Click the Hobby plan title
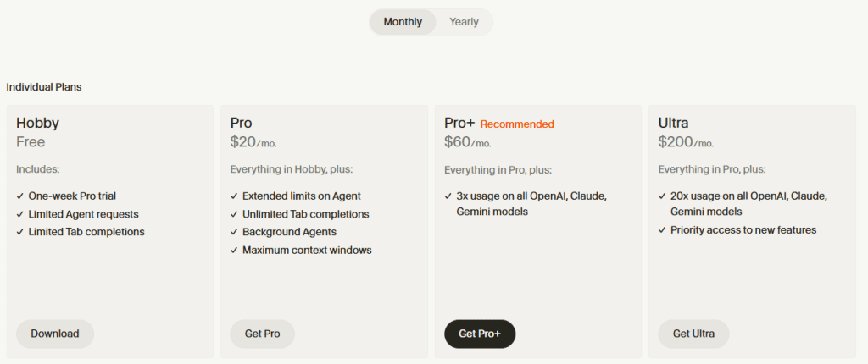 [x=37, y=123]
